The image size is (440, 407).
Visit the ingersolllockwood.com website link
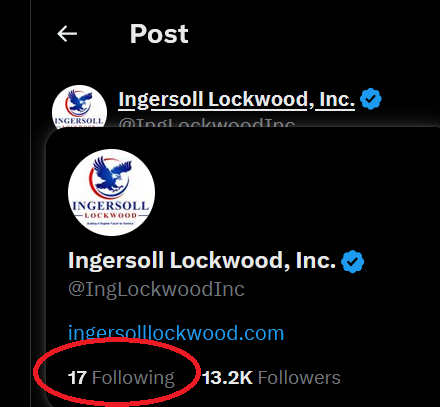point(176,333)
